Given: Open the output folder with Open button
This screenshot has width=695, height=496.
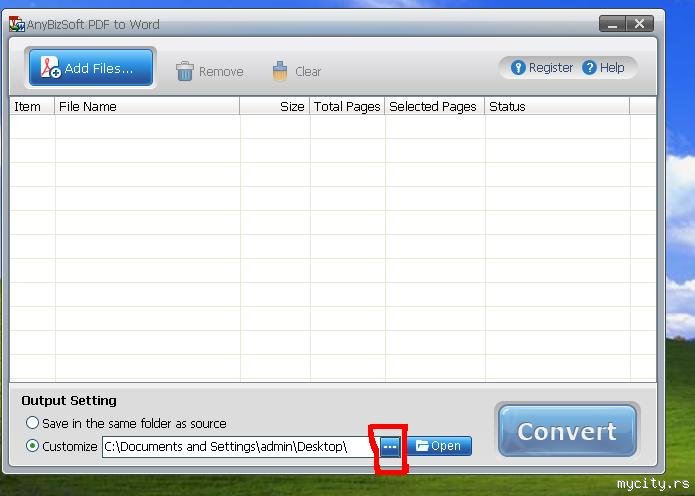Looking at the screenshot, I should click(x=439, y=446).
